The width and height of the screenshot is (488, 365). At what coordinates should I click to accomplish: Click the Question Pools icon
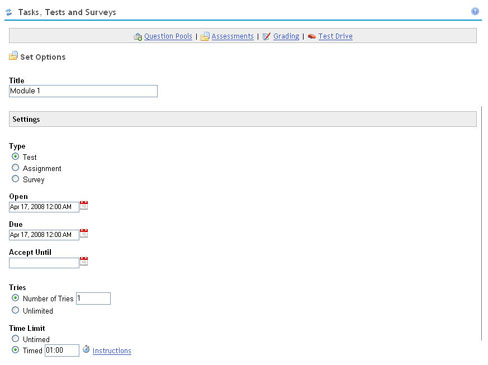[138, 37]
